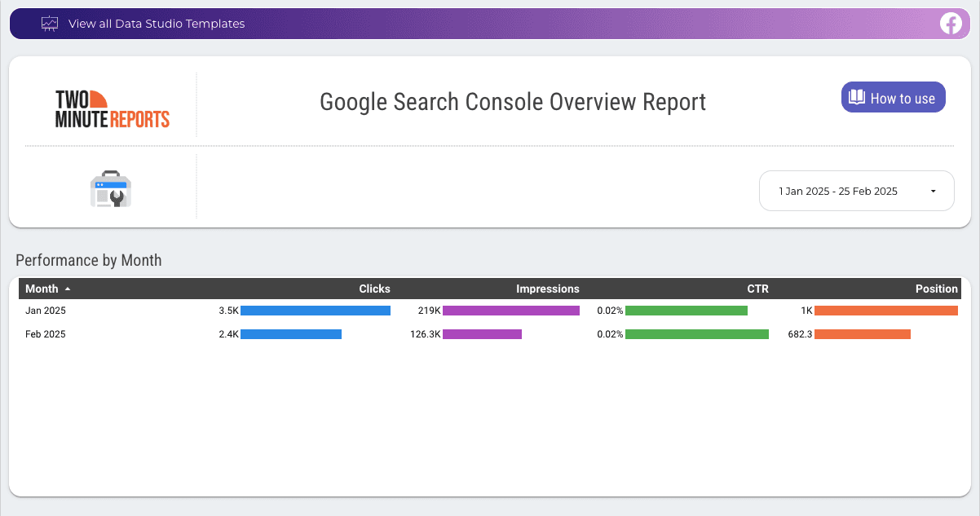Sort table by Position column header
Screen dimensions: 980x516
coord(937,289)
